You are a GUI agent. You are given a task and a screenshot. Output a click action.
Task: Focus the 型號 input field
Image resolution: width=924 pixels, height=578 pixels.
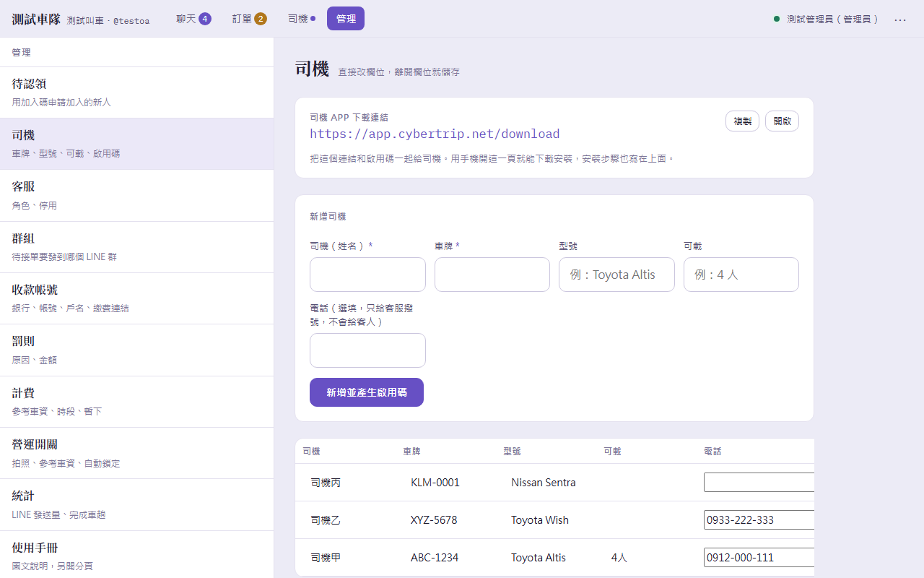point(616,275)
